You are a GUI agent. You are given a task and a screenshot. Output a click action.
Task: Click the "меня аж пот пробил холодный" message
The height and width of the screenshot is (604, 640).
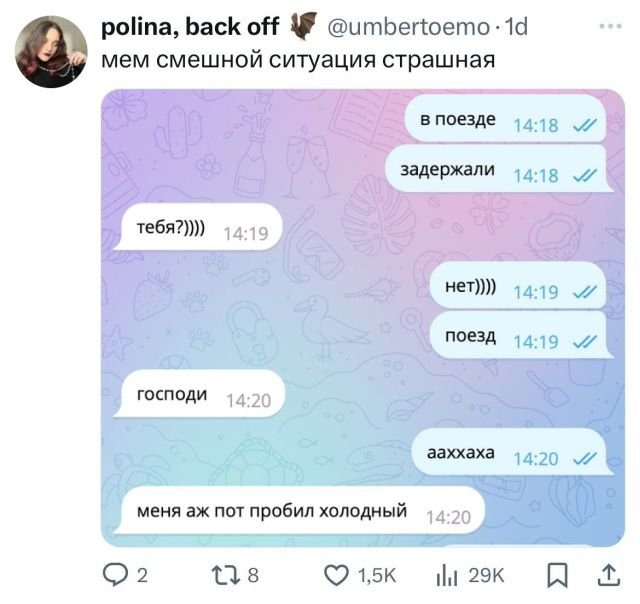301,513
